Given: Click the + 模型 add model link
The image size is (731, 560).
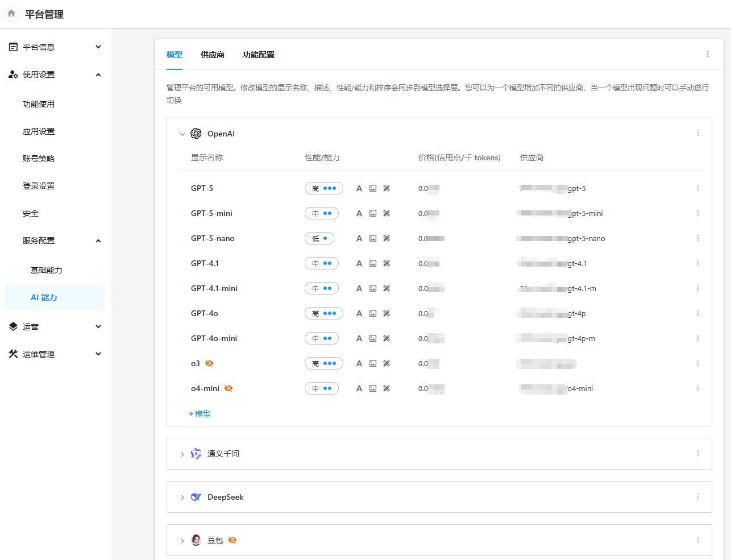Looking at the screenshot, I should 200,414.
